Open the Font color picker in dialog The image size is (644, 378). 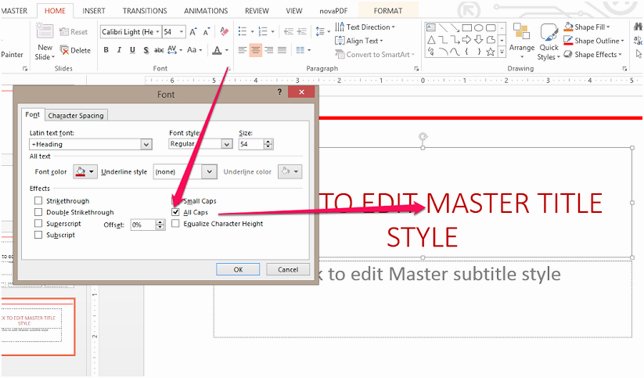pos(85,171)
